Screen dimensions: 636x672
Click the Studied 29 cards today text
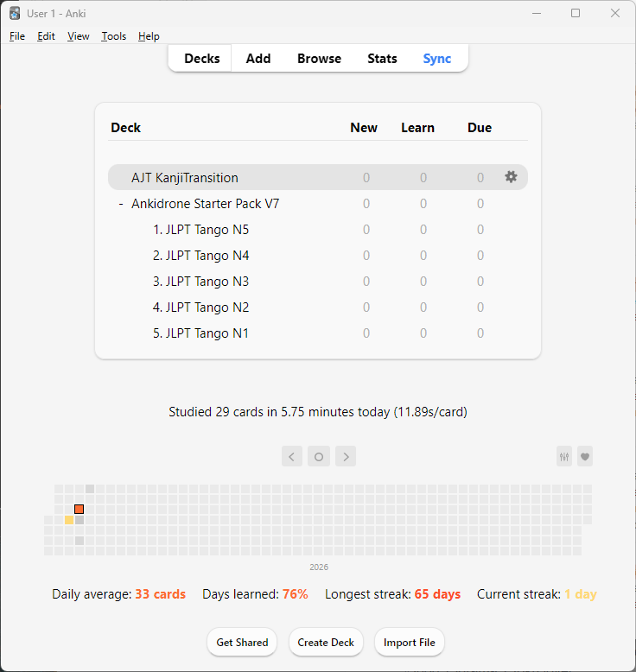(318, 412)
